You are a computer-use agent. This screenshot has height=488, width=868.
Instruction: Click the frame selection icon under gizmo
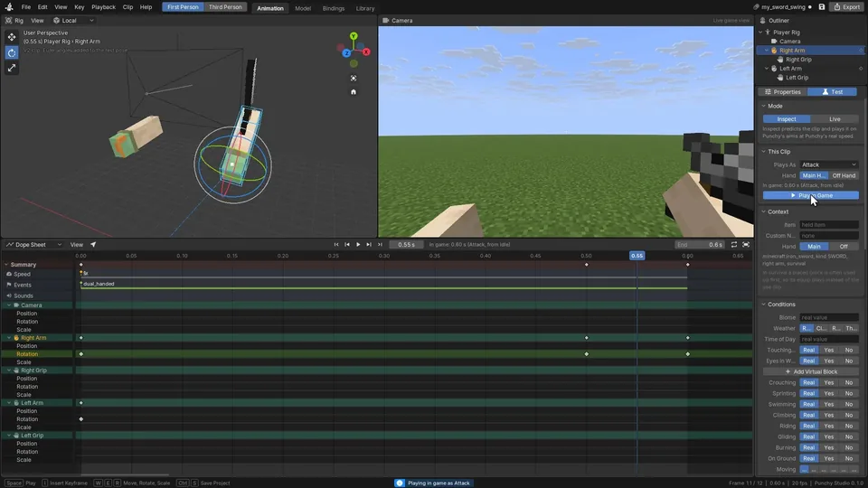[x=354, y=78]
